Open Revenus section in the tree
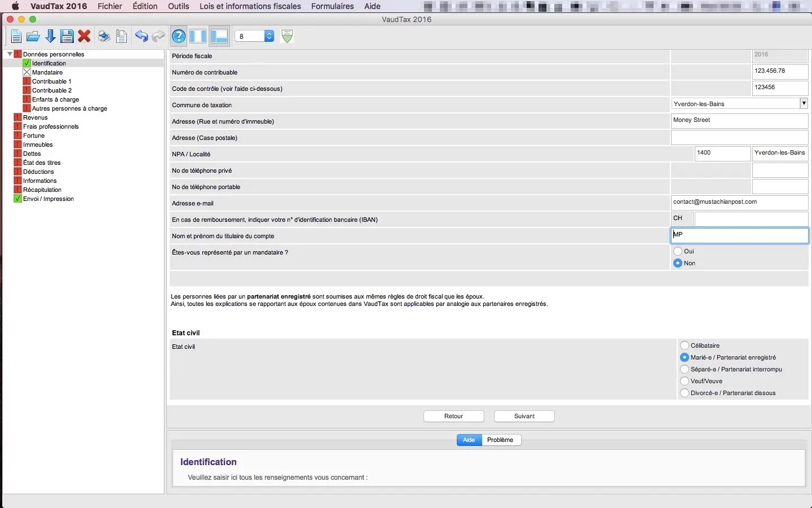Screen dimensions: 812x508 [36, 117]
